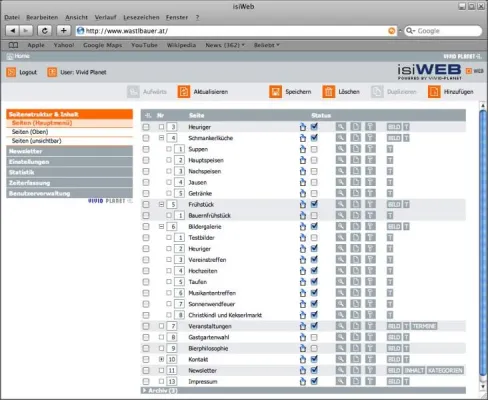Uncheck the Status checkbox for Newsletter page
The image size is (488, 400).
tap(314, 370)
